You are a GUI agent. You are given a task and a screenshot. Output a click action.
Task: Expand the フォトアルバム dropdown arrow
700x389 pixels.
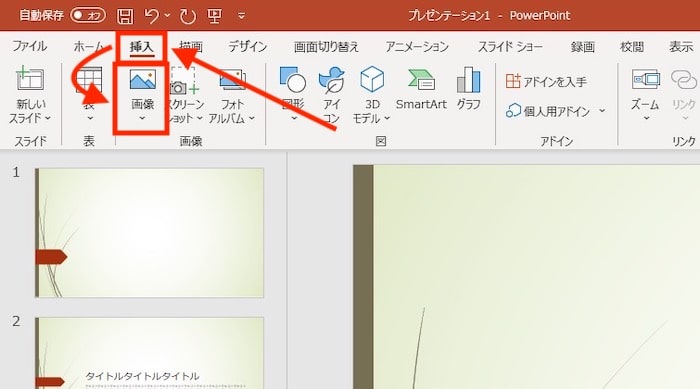click(x=252, y=118)
